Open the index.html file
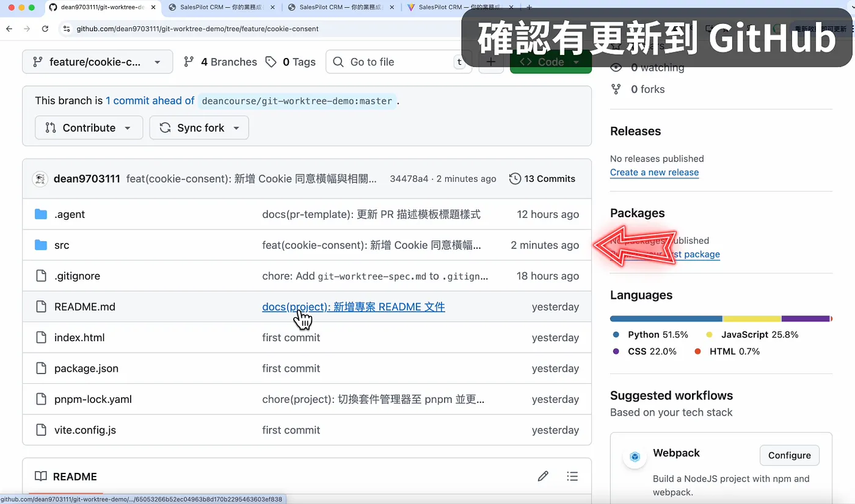This screenshot has width=855, height=504. point(79,337)
